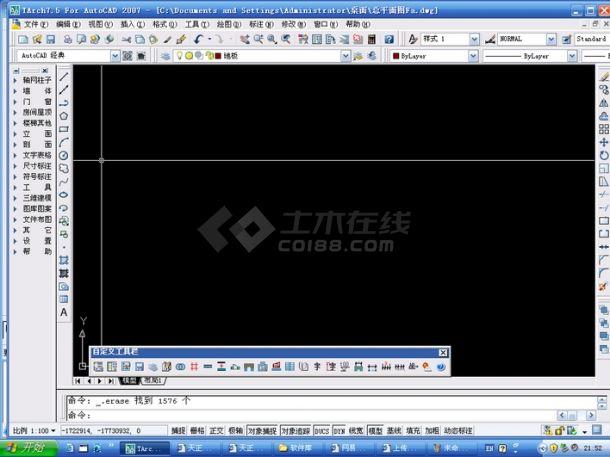Select the Spline draw tool
610x457 pixels.
click(64, 182)
